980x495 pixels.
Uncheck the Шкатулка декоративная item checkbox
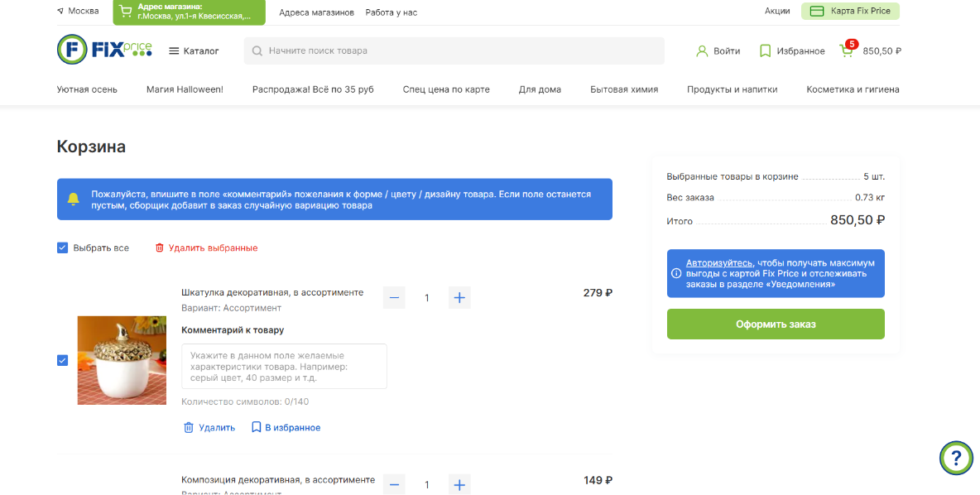(x=62, y=360)
